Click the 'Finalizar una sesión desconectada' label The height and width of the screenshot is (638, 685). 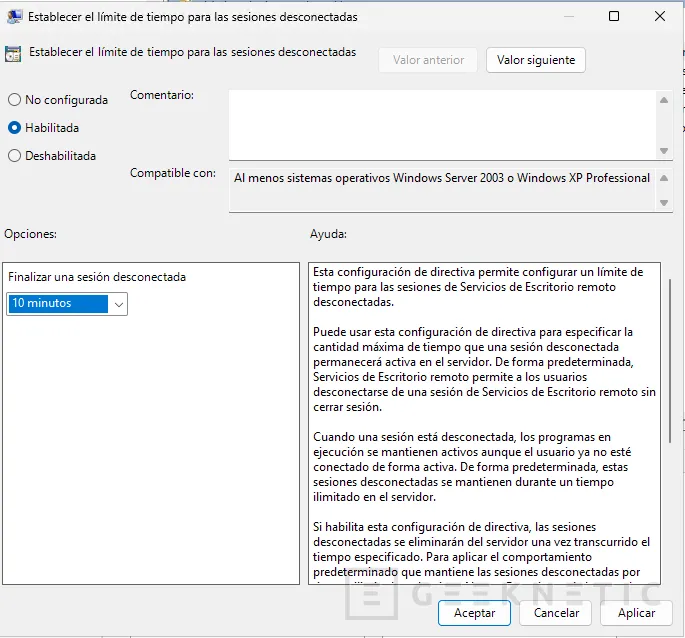pos(97,277)
